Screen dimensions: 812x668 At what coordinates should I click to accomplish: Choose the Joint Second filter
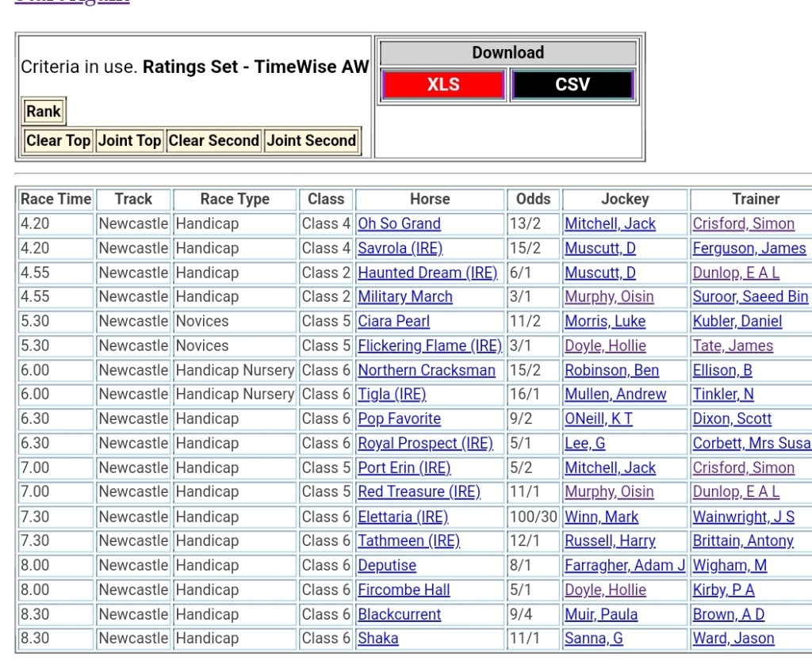click(312, 141)
